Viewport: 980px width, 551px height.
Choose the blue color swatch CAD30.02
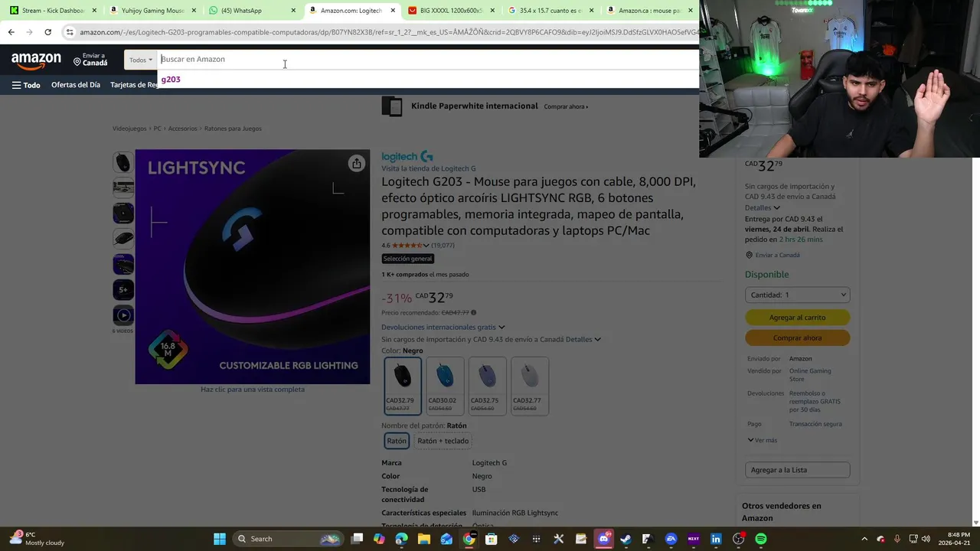click(445, 386)
